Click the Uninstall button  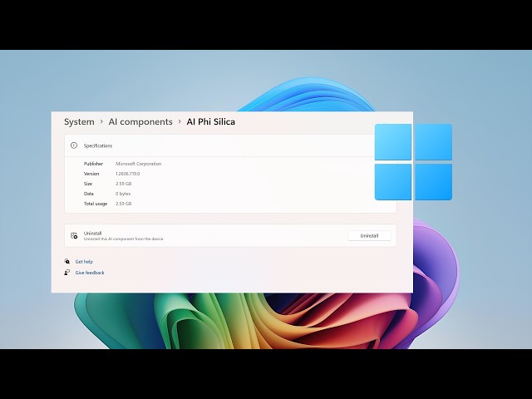point(369,235)
